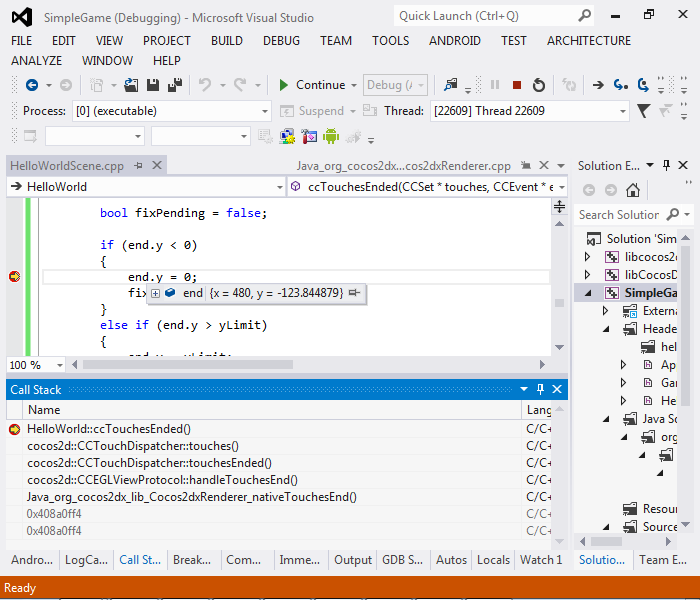The image size is (700, 600).
Task: Pin the Solution Explorer panel
Action: tap(667, 166)
